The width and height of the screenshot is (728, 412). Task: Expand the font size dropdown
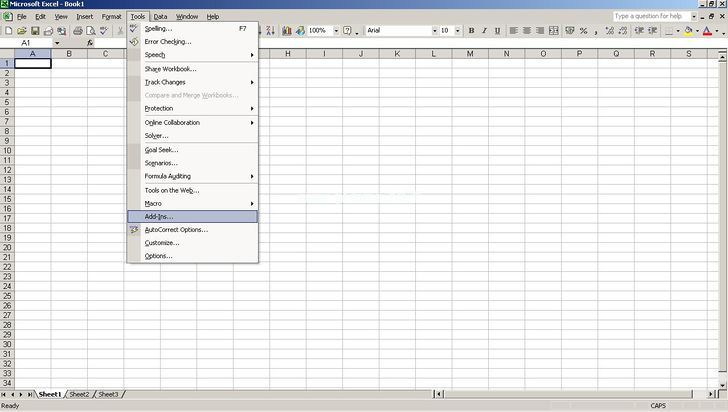(x=460, y=31)
